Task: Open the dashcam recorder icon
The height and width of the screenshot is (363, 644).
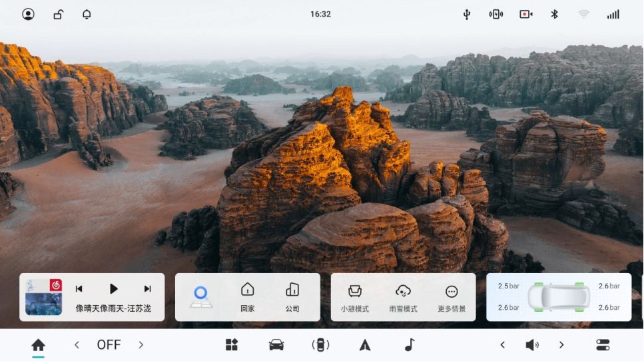Action: click(x=526, y=14)
